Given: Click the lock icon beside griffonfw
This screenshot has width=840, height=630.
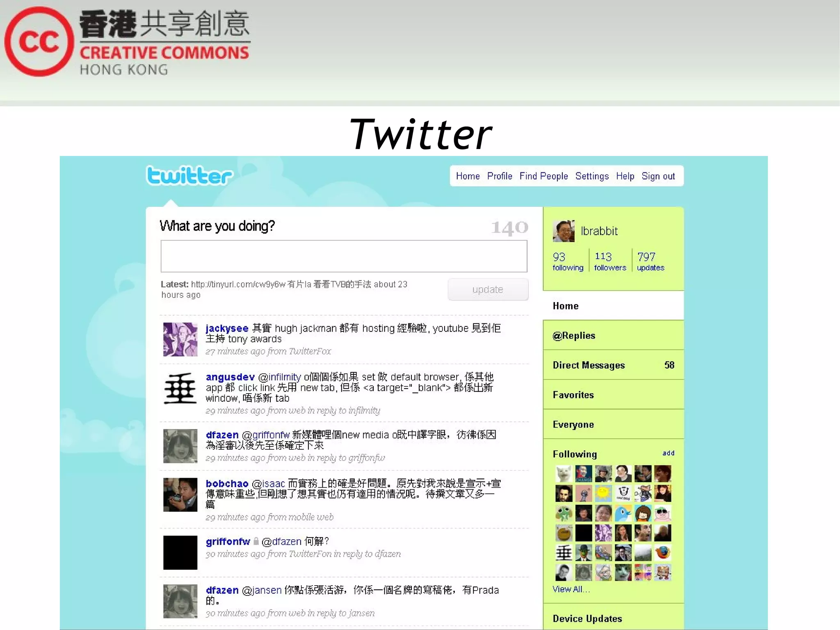Looking at the screenshot, I should pos(256,541).
